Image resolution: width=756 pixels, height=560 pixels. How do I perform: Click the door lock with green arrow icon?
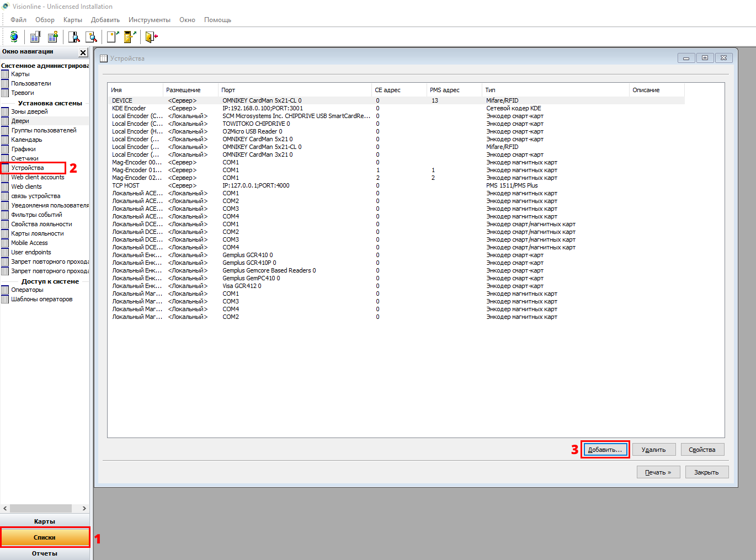click(x=130, y=37)
